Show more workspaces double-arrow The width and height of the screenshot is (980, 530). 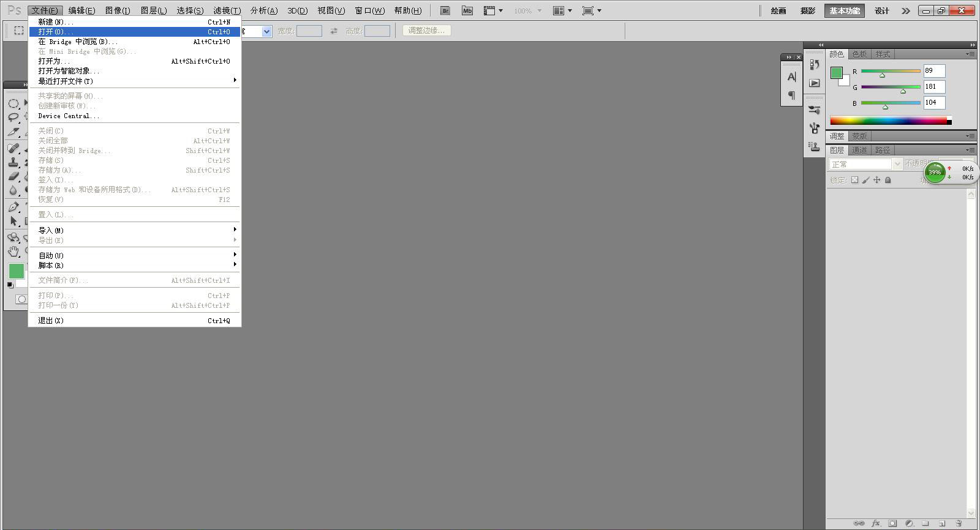tap(906, 10)
